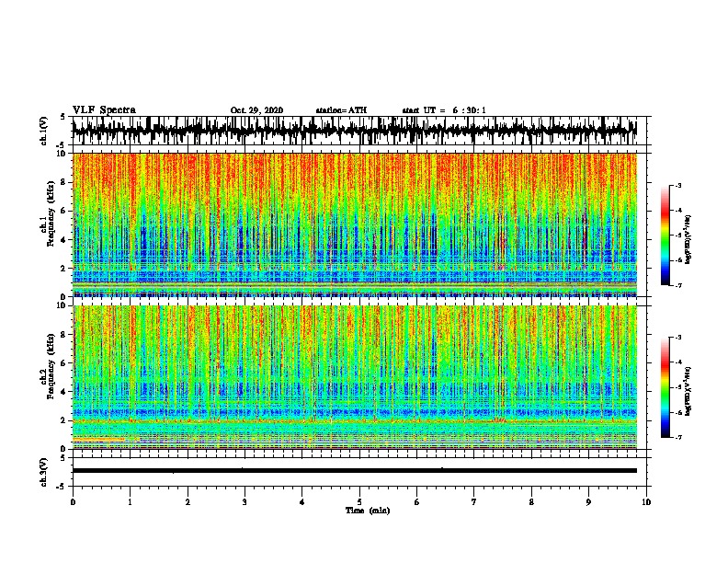The image size is (728, 563).
Task: Click the ch.1 colorbar gradient
Action: (665, 236)
